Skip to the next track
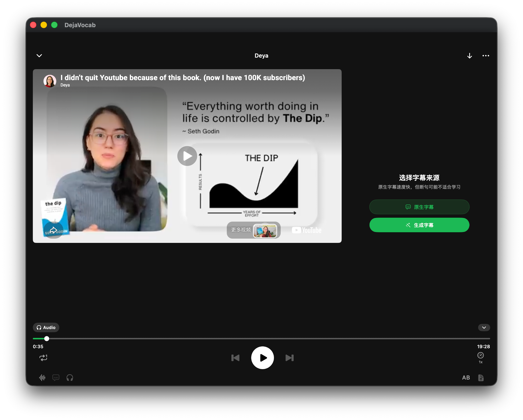The width and height of the screenshot is (523, 420). coord(290,358)
